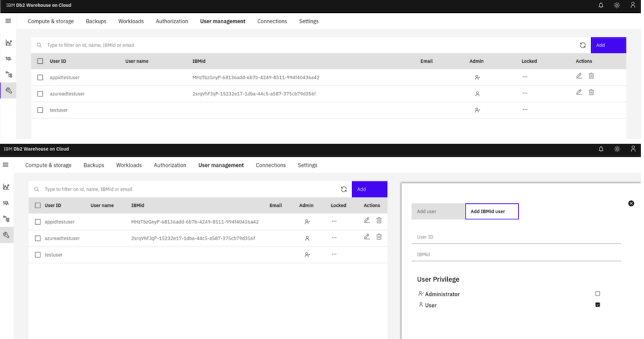Click appidtestuser locked dots, upper view
Viewport: 644px width, 339px height.
525,77
